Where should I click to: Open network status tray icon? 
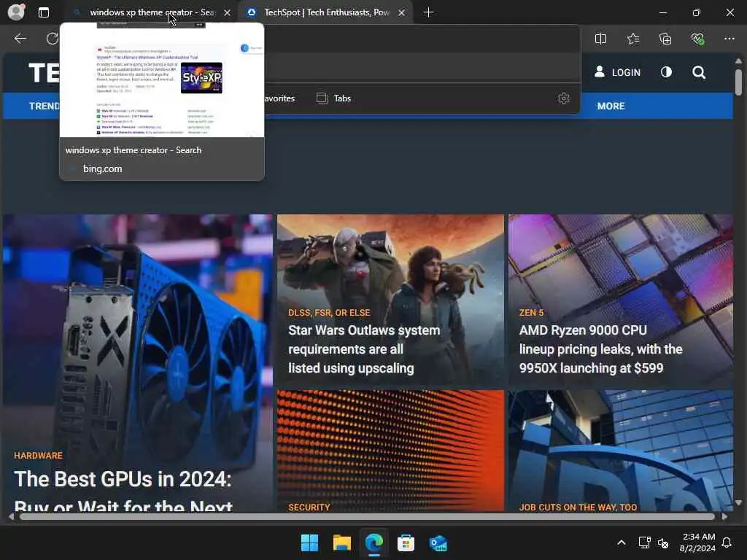click(x=644, y=542)
